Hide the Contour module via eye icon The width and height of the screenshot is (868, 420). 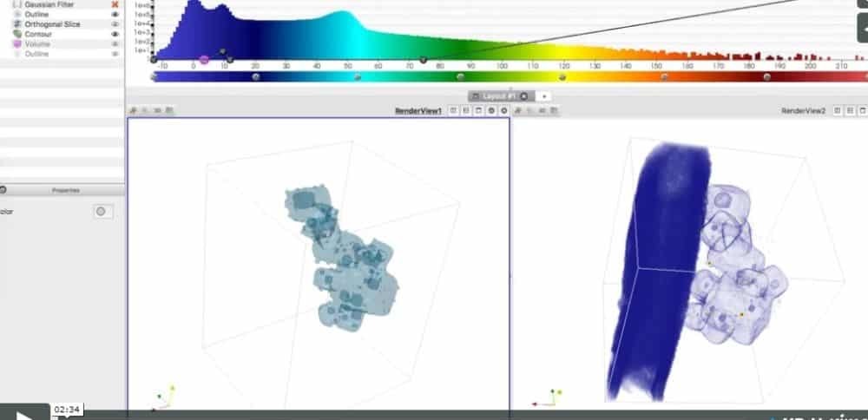coord(115,34)
